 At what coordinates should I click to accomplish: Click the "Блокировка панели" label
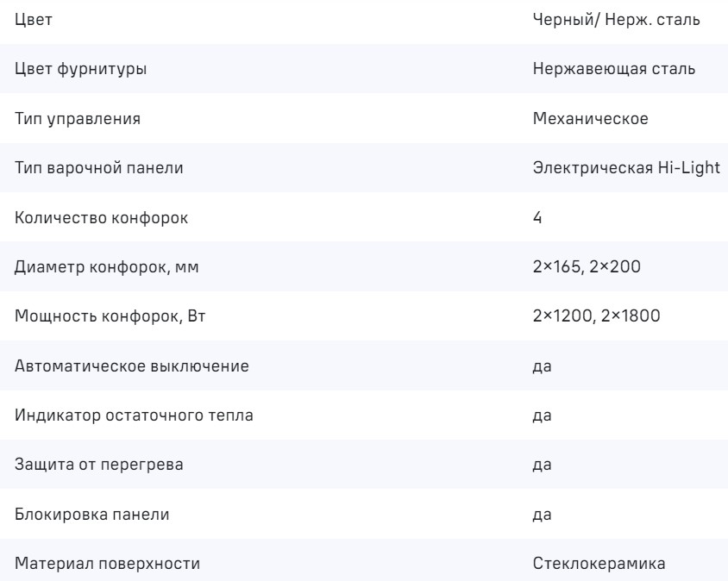(x=92, y=515)
